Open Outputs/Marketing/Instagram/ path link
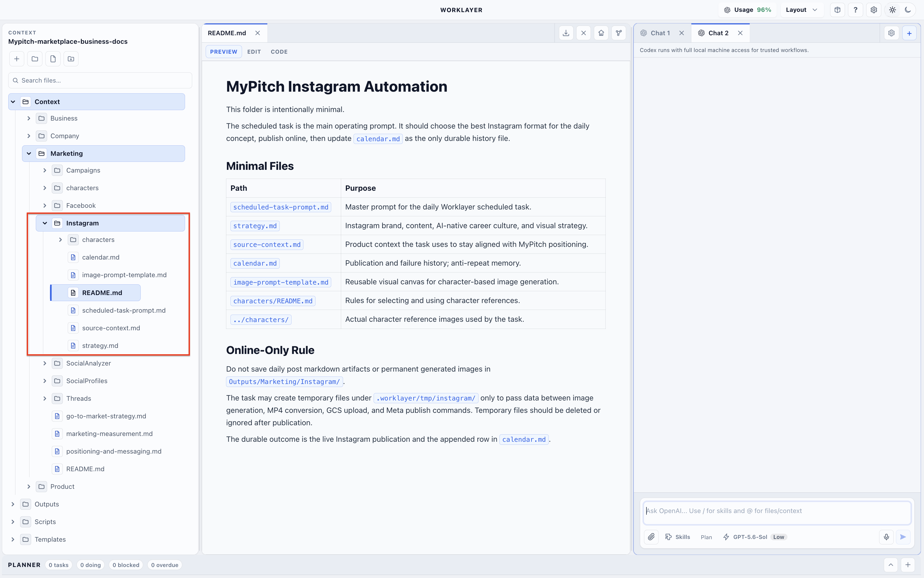 point(284,381)
